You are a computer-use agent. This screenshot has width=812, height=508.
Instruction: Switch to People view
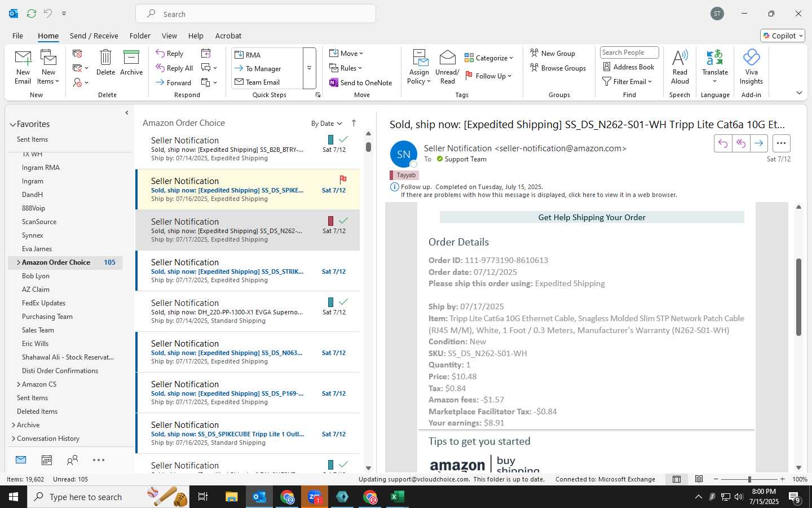[72, 460]
